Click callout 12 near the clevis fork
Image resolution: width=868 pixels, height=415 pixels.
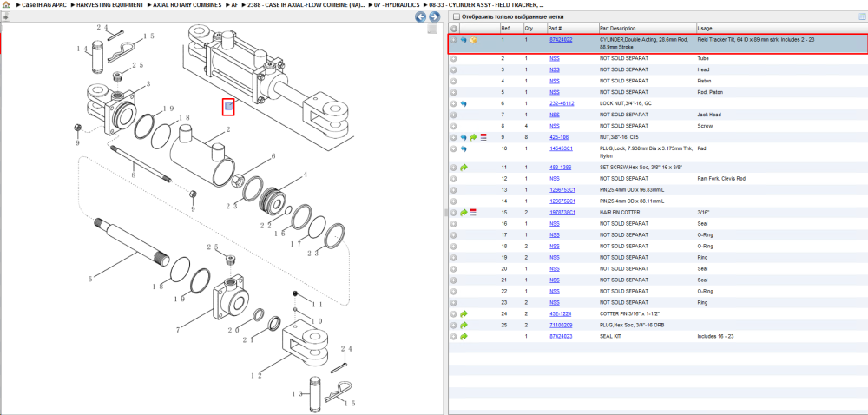point(255,376)
